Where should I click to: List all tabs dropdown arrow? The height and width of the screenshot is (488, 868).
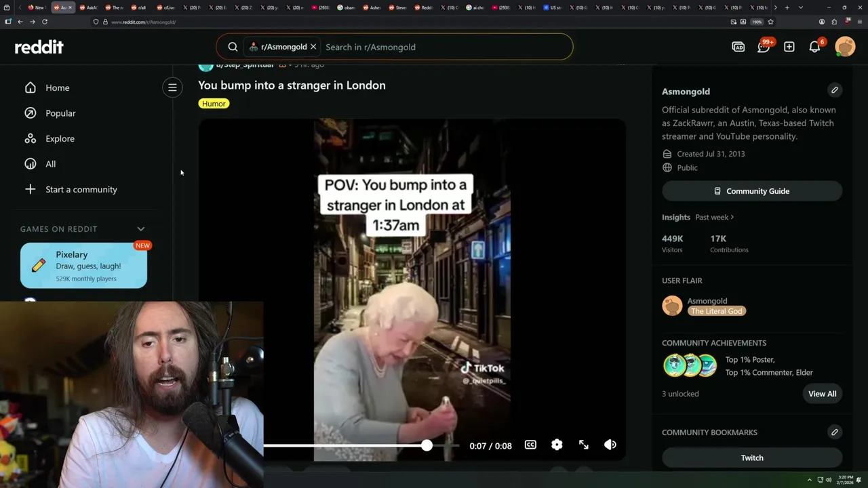pyautogui.click(x=801, y=7)
